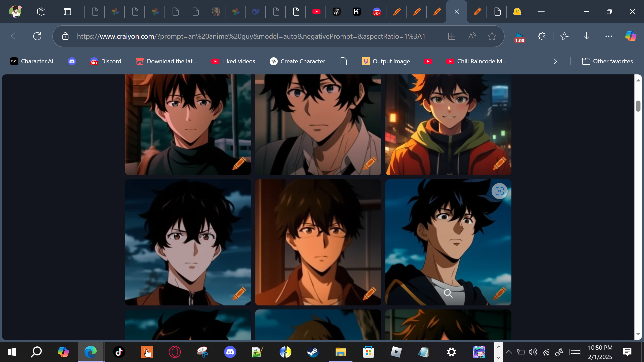The height and width of the screenshot is (362, 644).
Task: Click the magnifier zoom icon on the image
Action: 448,293
